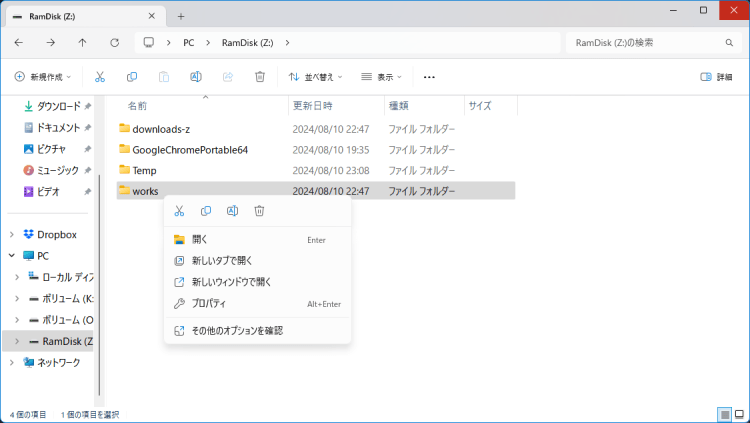The height and width of the screenshot is (423, 750).
Task: Select the Temp folder
Action: pos(316,170)
